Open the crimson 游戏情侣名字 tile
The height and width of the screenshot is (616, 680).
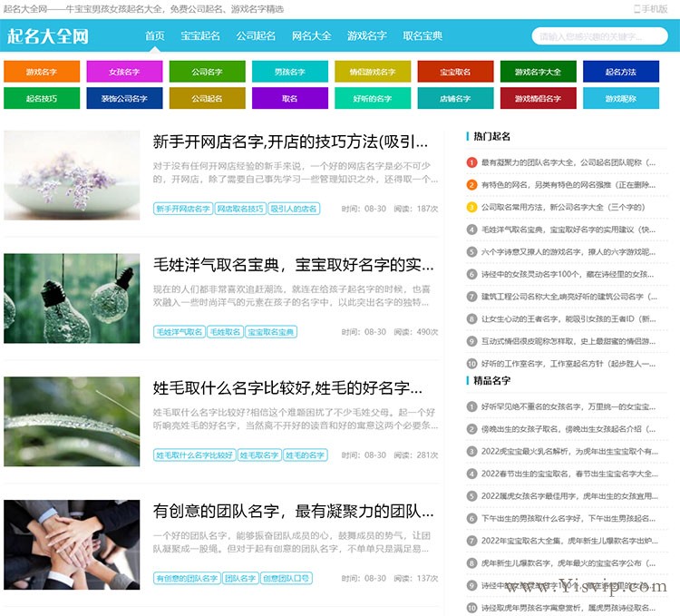[x=539, y=98]
